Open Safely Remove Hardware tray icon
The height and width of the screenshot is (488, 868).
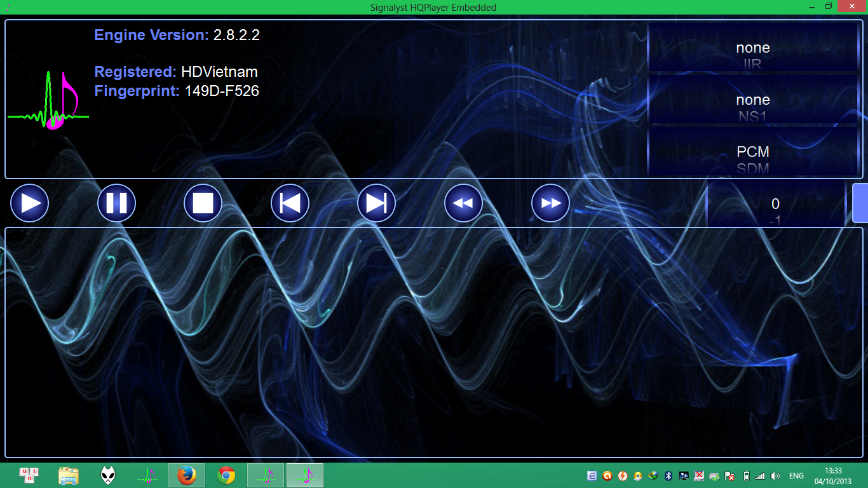tap(714, 476)
